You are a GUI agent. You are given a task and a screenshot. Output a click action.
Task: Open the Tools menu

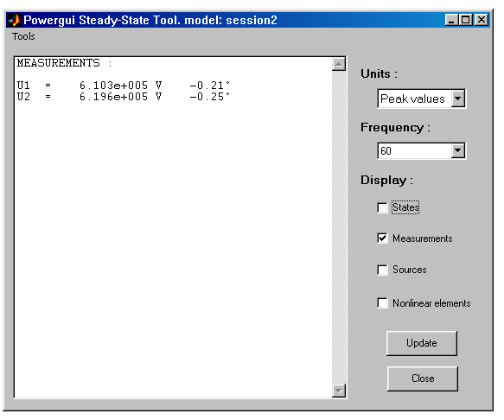(x=23, y=36)
